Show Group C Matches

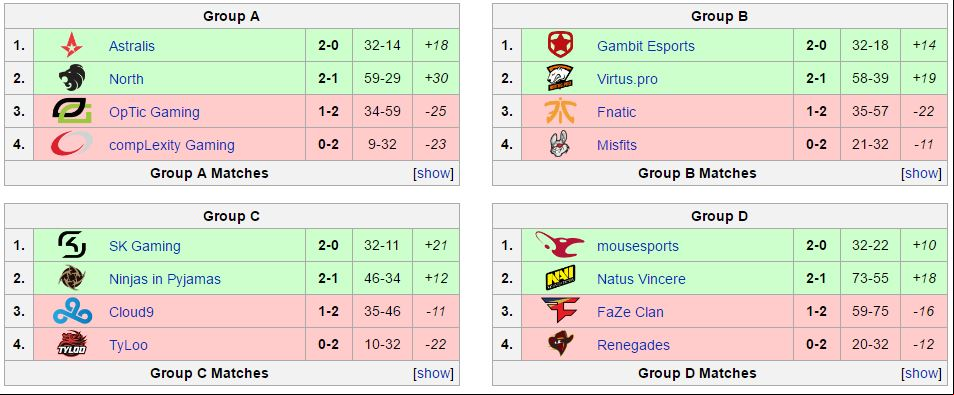tap(434, 373)
